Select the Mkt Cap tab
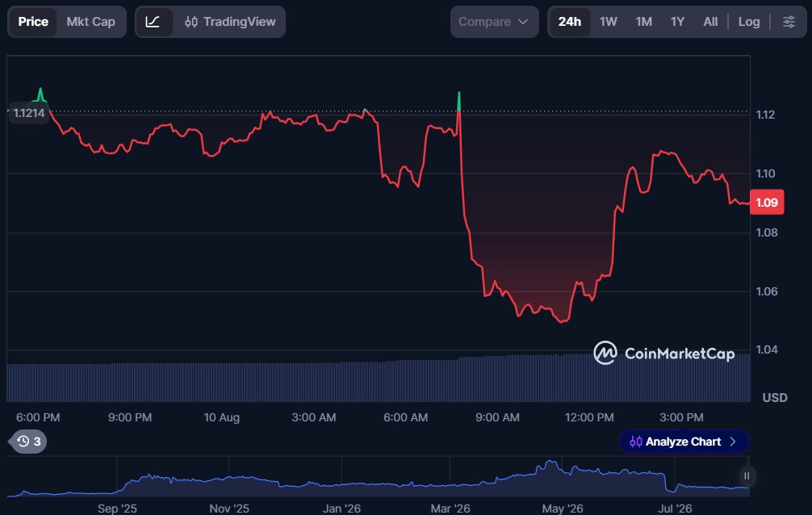 point(90,22)
